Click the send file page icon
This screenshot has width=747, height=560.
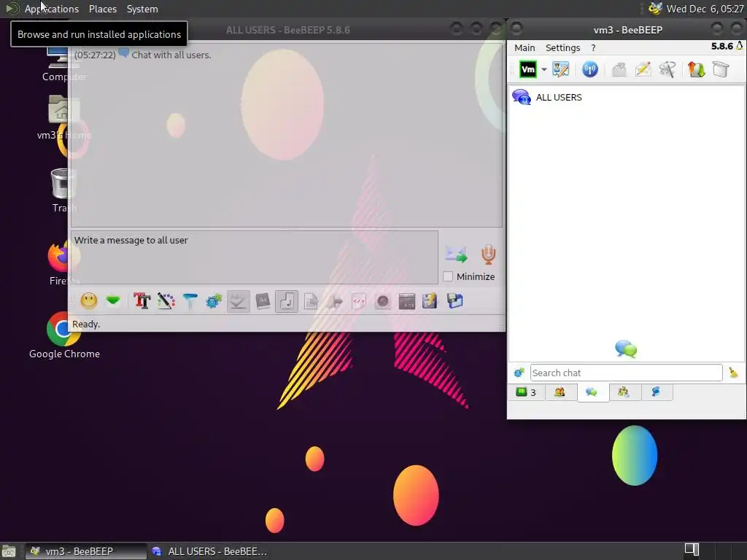[x=311, y=301]
